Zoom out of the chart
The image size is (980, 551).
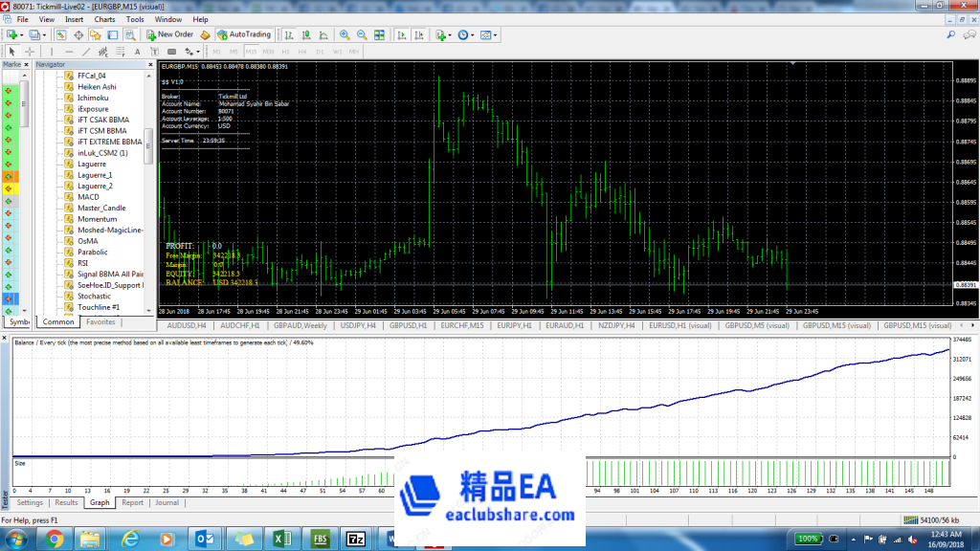pos(361,34)
